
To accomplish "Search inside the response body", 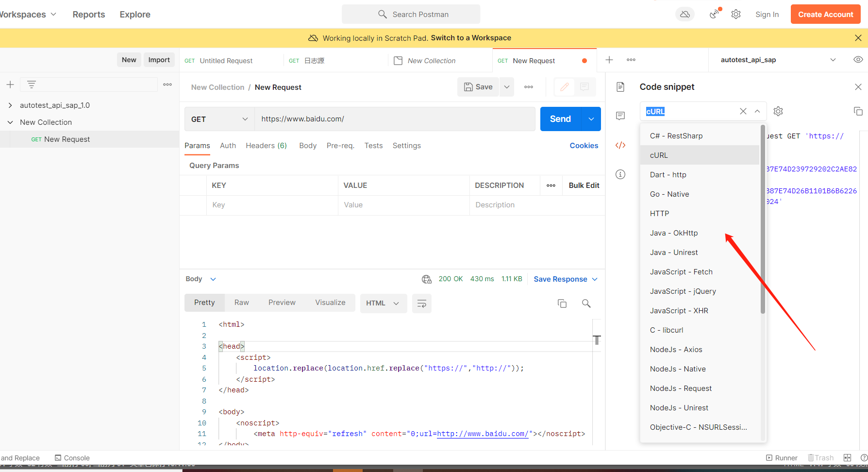I will click(586, 303).
